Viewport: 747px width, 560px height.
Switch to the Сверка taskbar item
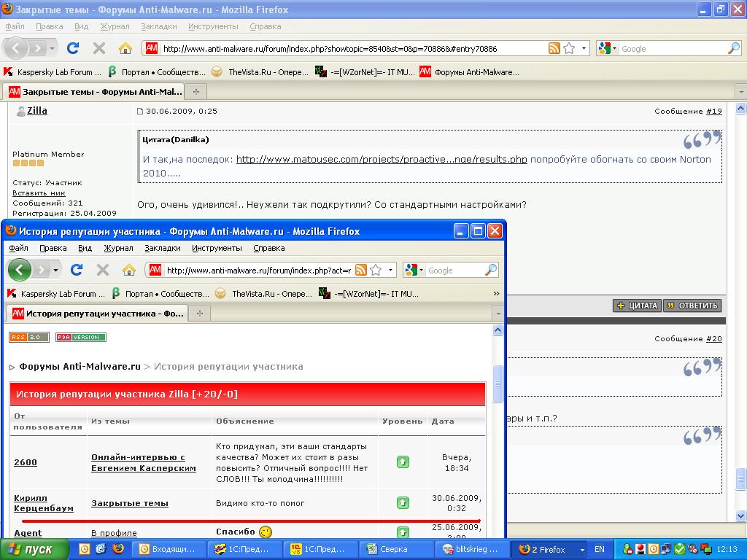click(395, 549)
